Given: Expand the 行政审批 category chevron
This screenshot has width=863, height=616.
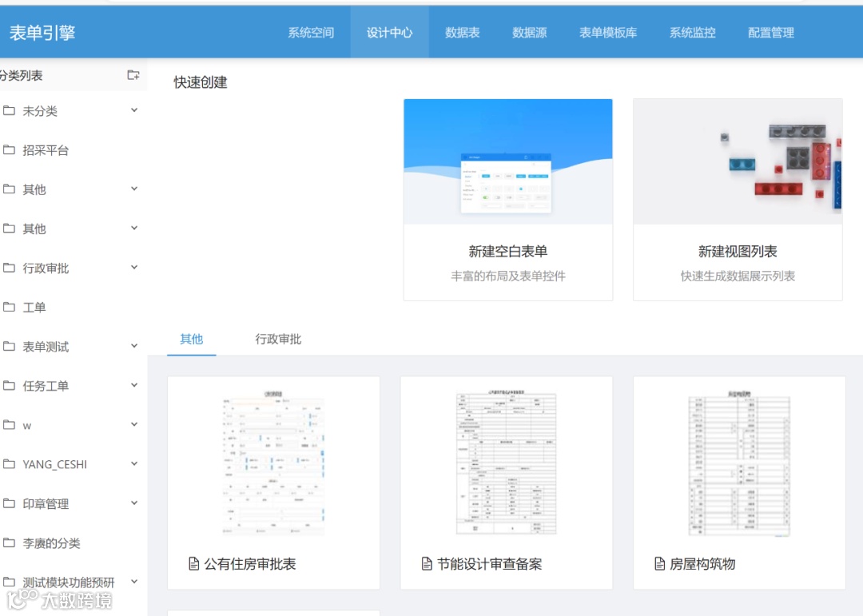Looking at the screenshot, I should tap(134, 268).
